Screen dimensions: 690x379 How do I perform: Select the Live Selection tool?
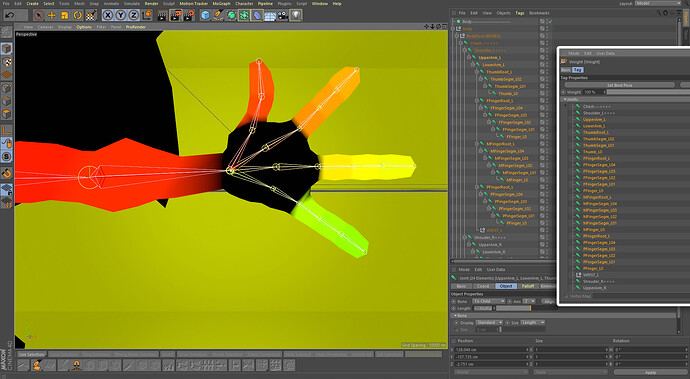pos(39,15)
